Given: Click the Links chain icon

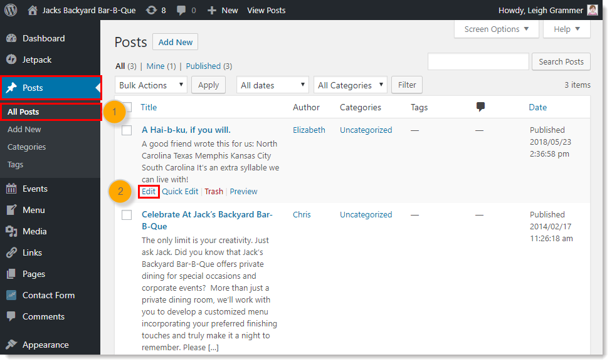Looking at the screenshot, I should [x=11, y=252].
